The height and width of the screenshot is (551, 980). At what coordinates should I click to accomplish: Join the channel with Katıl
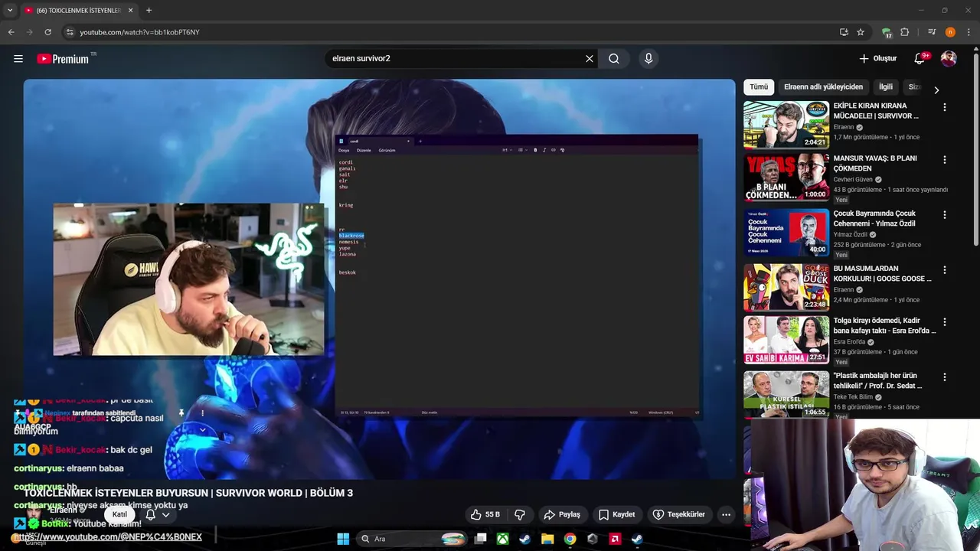120,514
